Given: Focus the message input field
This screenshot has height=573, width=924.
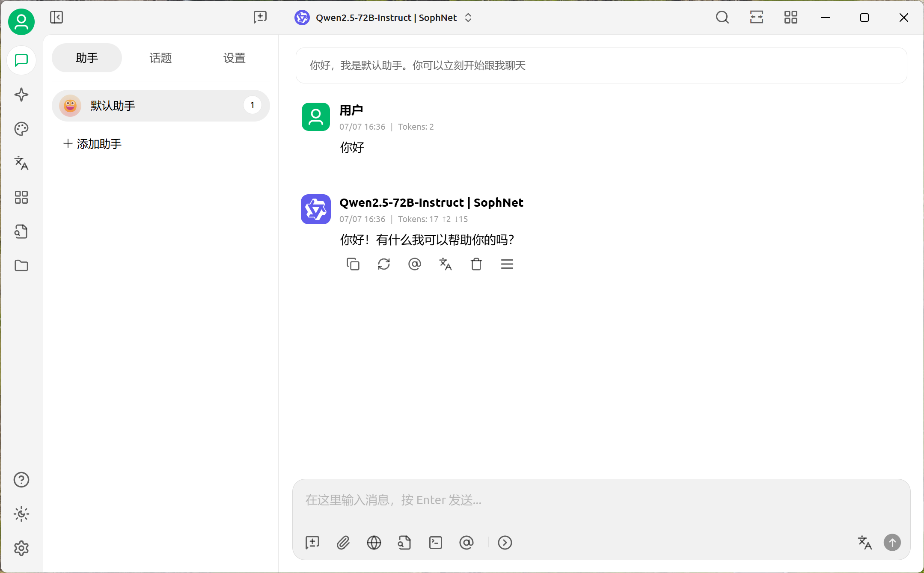Looking at the screenshot, I should (x=601, y=500).
